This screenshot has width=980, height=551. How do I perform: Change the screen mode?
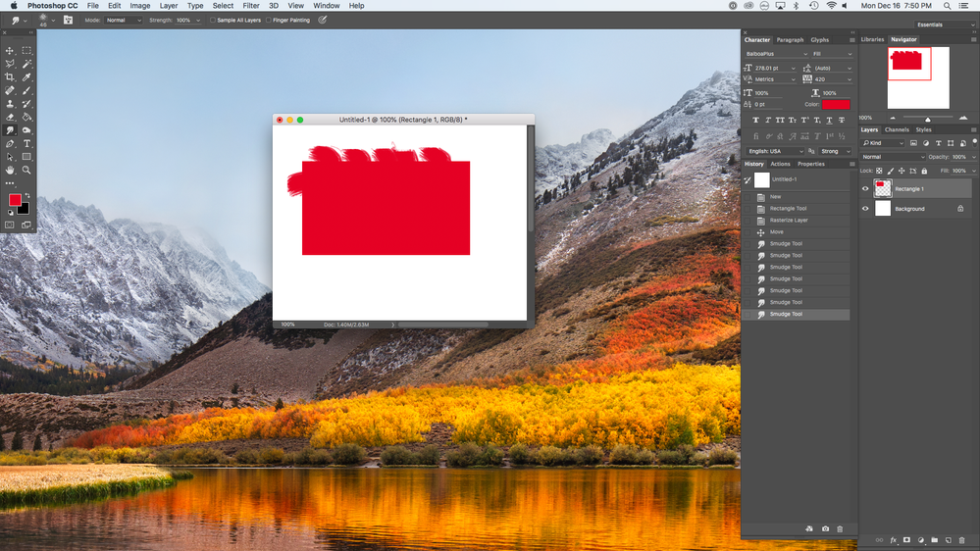pyautogui.click(x=26, y=225)
